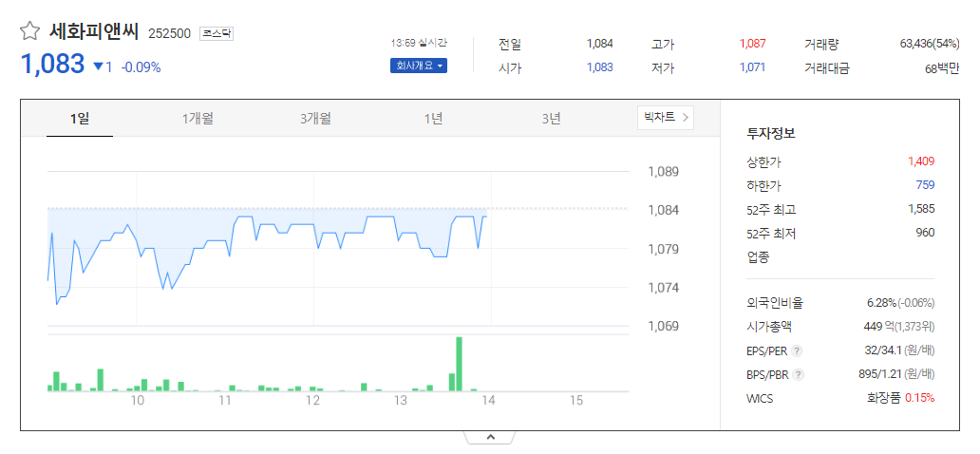This screenshot has height=454, width=980.
Task: Click the 13:59 실시간 timestamp
Action: [x=419, y=44]
